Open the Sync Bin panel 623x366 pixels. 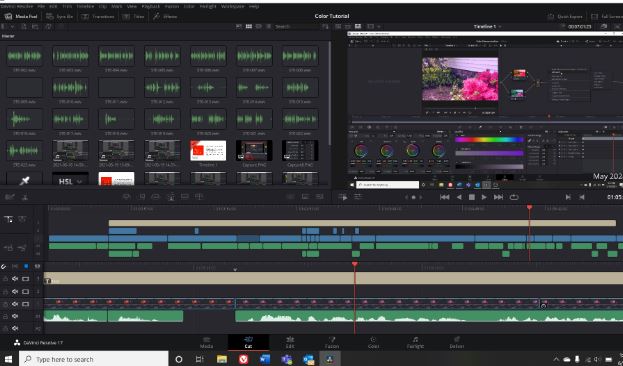coord(60,16)
